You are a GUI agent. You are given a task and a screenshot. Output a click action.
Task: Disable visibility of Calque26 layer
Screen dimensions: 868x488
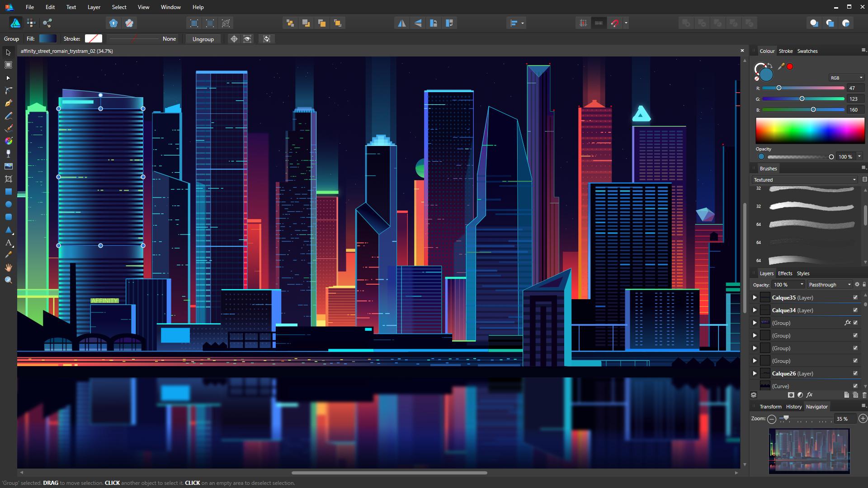[855, 373]
